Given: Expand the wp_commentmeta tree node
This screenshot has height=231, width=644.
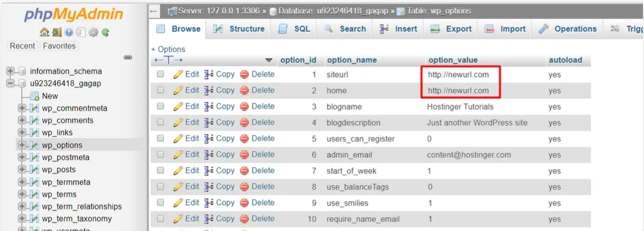Looking at the screenshot, I should (x=22, y=108).
